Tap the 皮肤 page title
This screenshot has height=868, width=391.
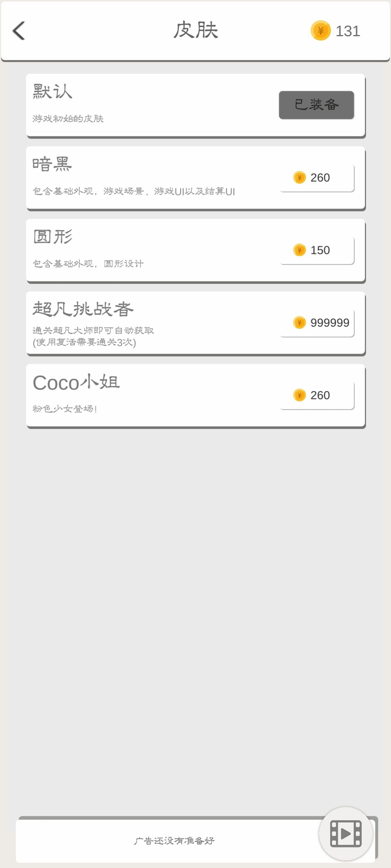195,30
